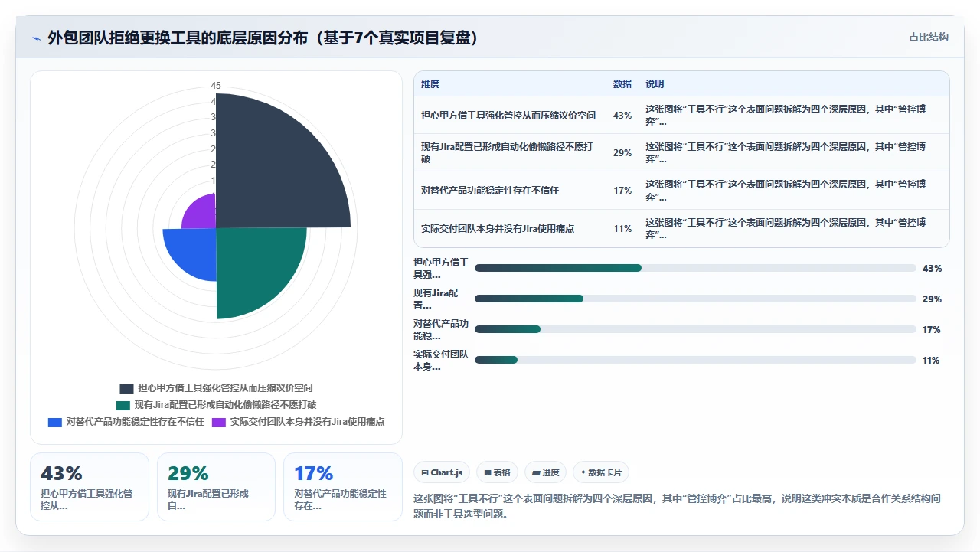Viewport: 980px width, 552px height.
Task: Click the 43% value in the table
Action: [x=622, y=116]
